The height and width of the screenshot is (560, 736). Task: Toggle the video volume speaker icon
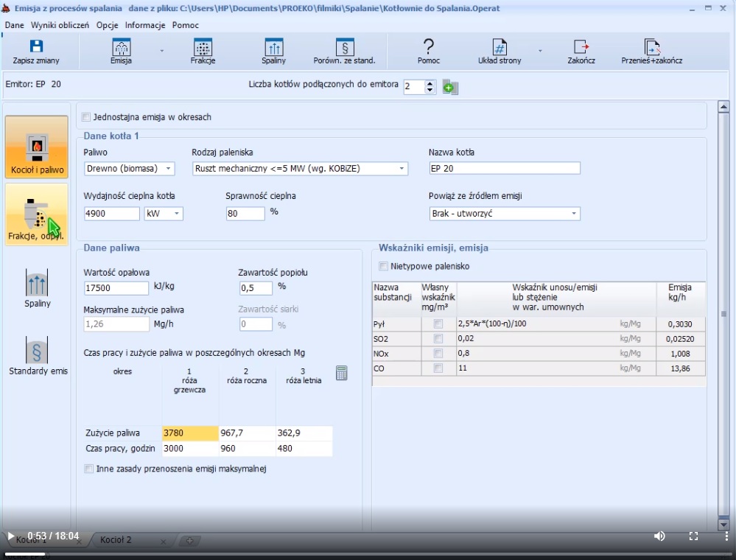click(x=659, y=536)
